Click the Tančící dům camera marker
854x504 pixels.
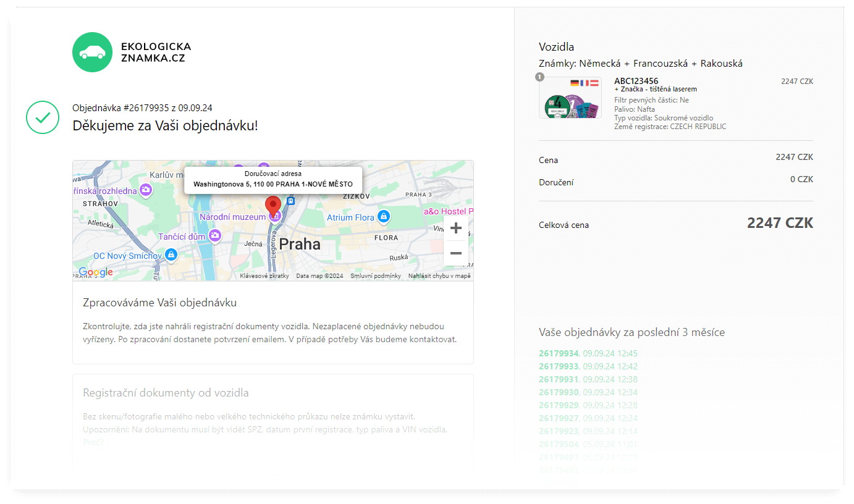(214, 235)
